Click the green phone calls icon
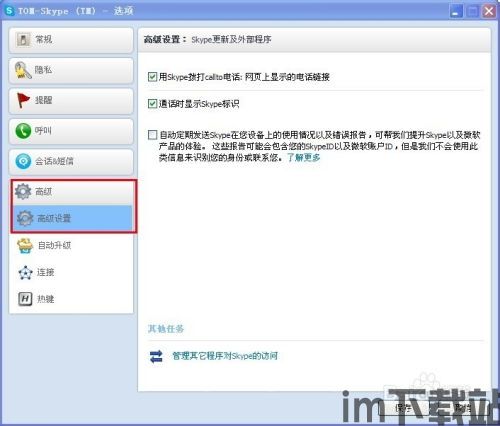The height and width of the screenshot is (426, 500). 23,131
